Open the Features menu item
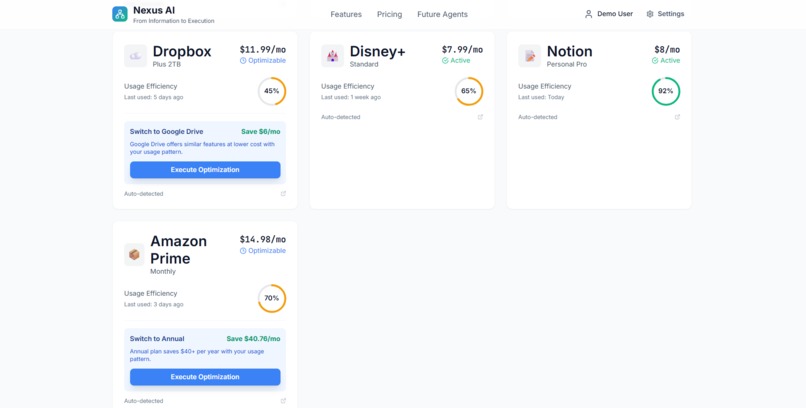This screenshot has width=806, height=408. [346, 14]
